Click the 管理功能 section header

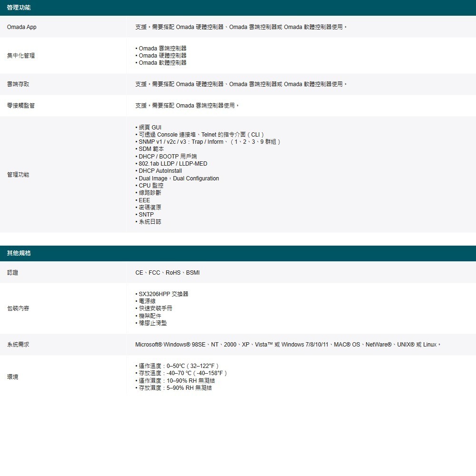(19, 8)
